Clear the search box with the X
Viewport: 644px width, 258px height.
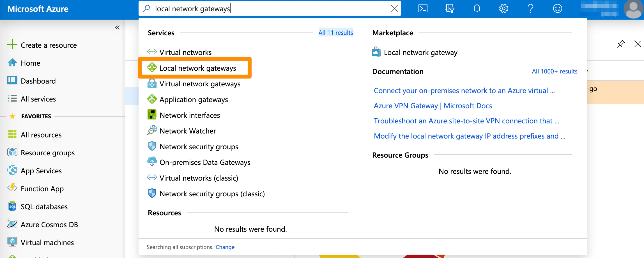(x=394, y=8)
